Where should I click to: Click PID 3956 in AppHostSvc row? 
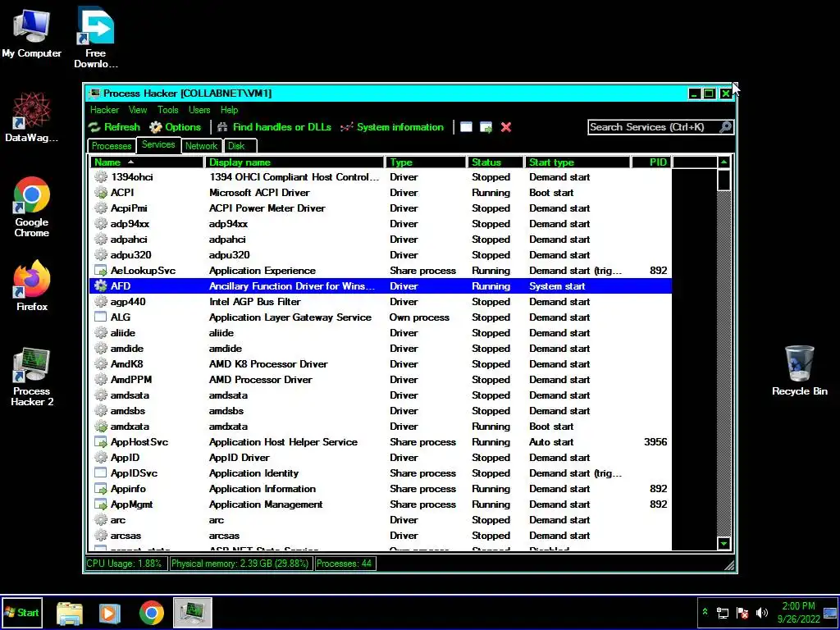click(655, 442)
